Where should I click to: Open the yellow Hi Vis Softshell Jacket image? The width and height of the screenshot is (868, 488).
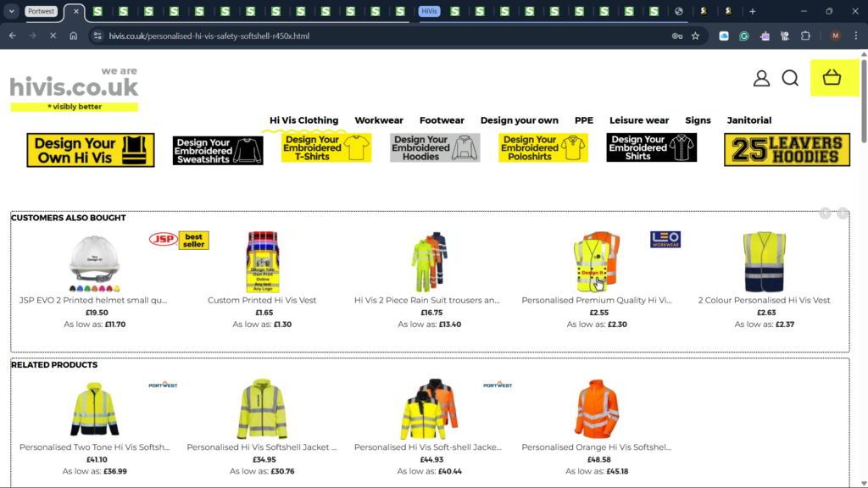pos(263,409)
